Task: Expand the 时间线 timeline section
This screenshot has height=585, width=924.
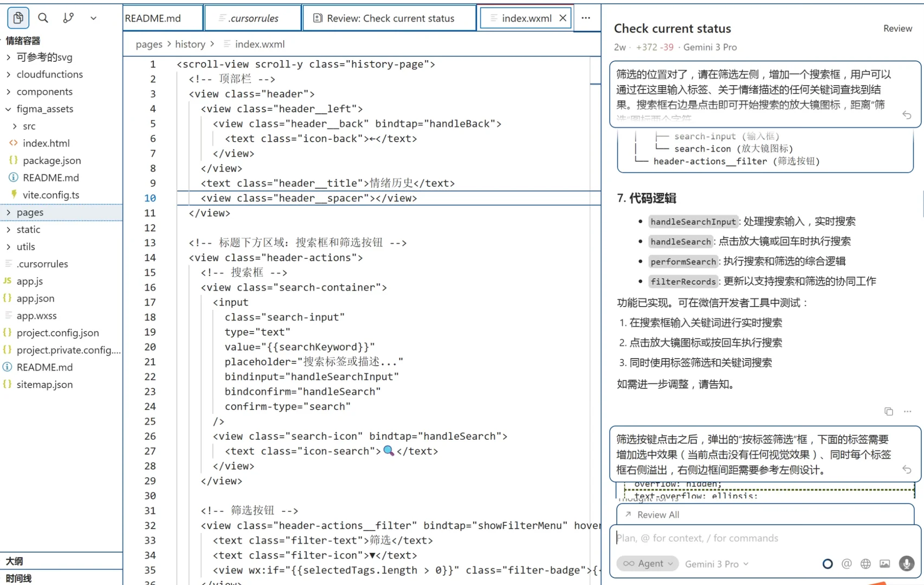Action: (61, 578)
